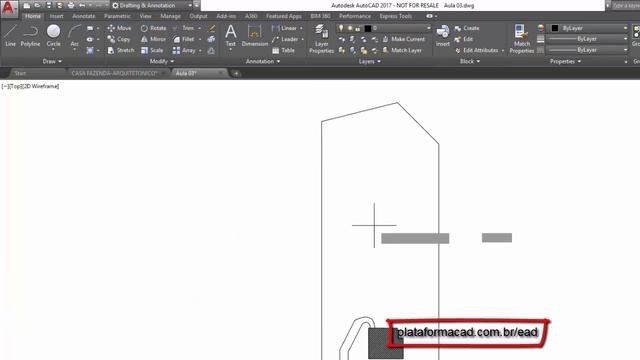Select the Circle tool
Screen dimensions: 640x360
tap(53, 36)
